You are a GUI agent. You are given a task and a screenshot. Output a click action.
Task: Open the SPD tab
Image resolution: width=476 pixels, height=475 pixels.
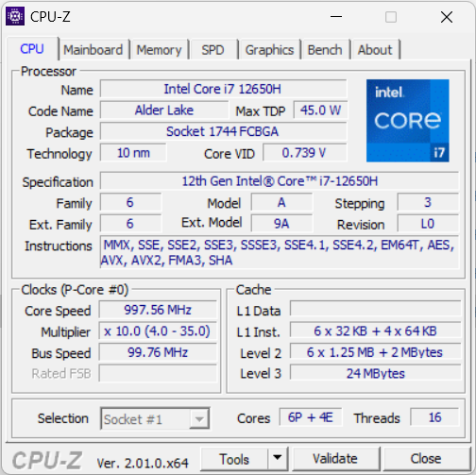(213, 50)
